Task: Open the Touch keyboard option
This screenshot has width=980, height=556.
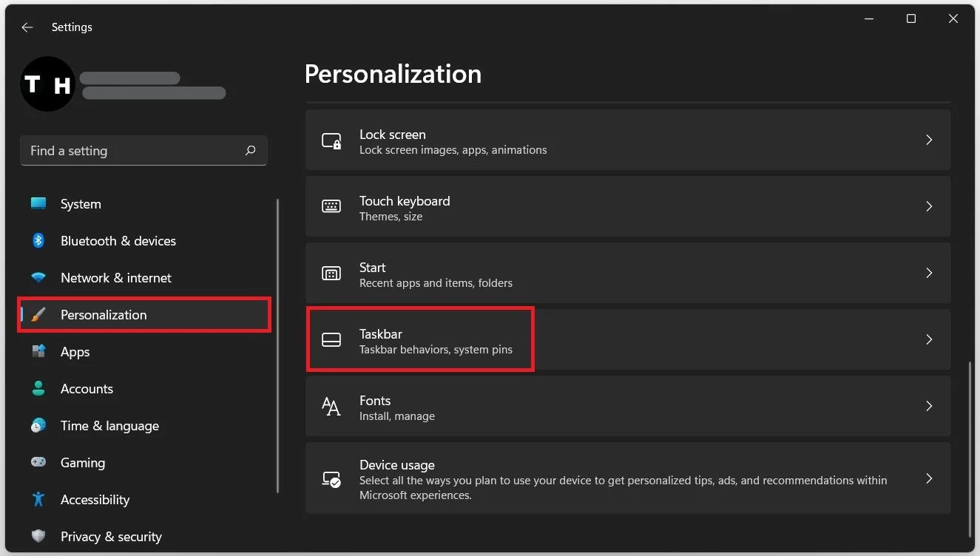Action: (x=628, y=206)
